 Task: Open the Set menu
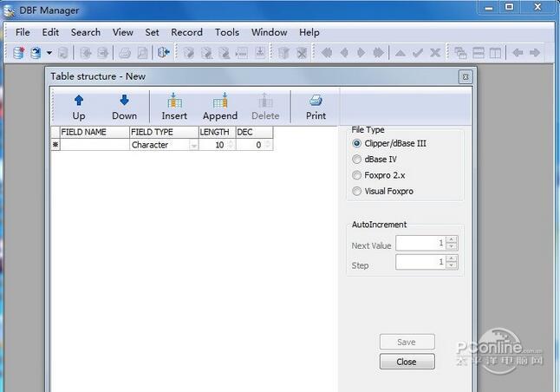pos(152,32)
